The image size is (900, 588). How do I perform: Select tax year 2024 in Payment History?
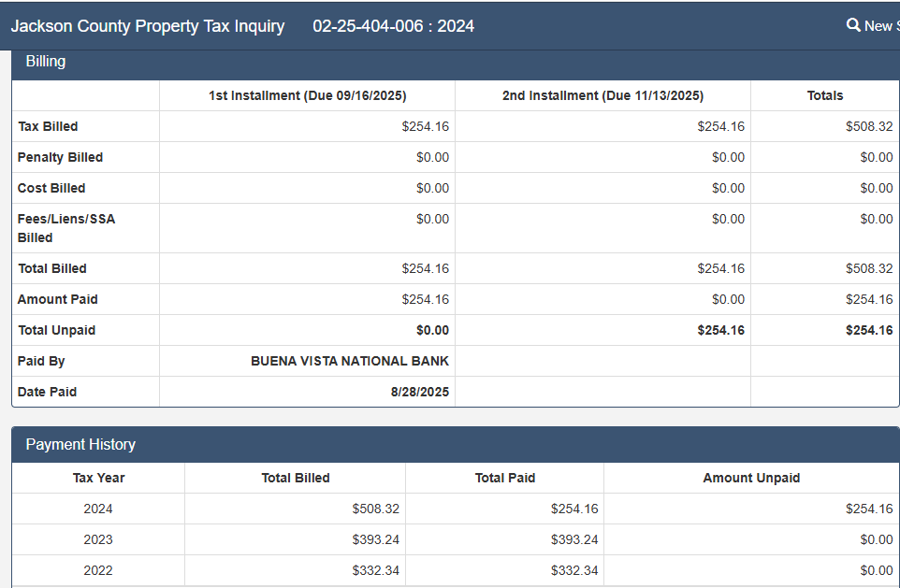tap(98, 509)
